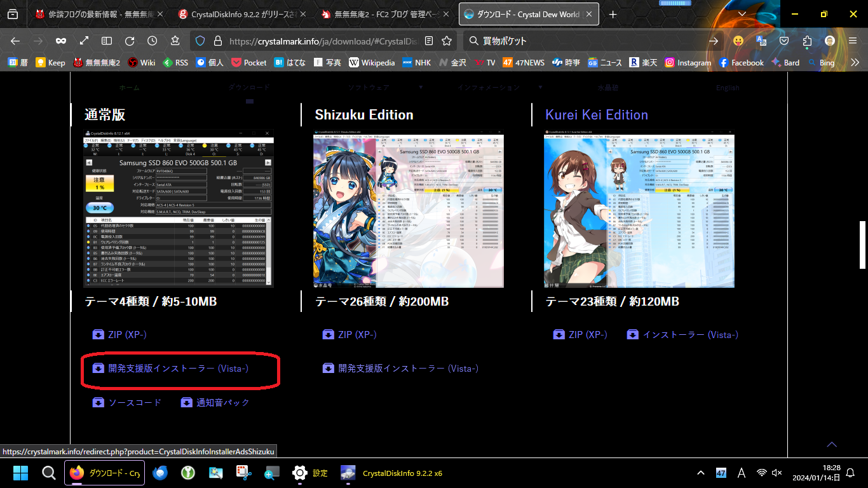
Task: Open Thunderbird from the taskbar
Action: pyautogui.click(x=160, y=473)
